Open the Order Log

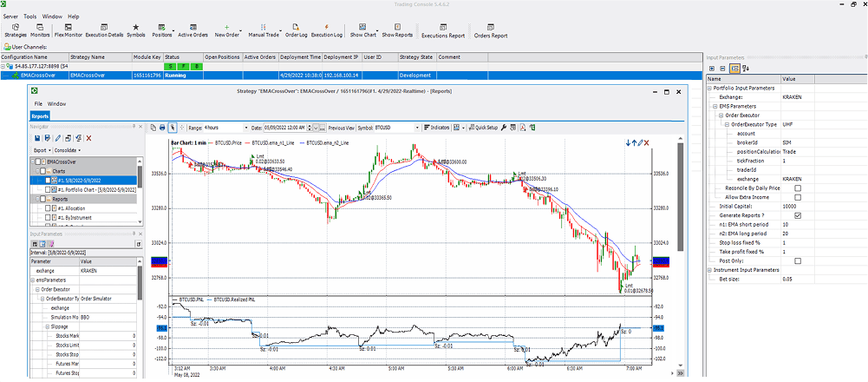pos(296,30)
